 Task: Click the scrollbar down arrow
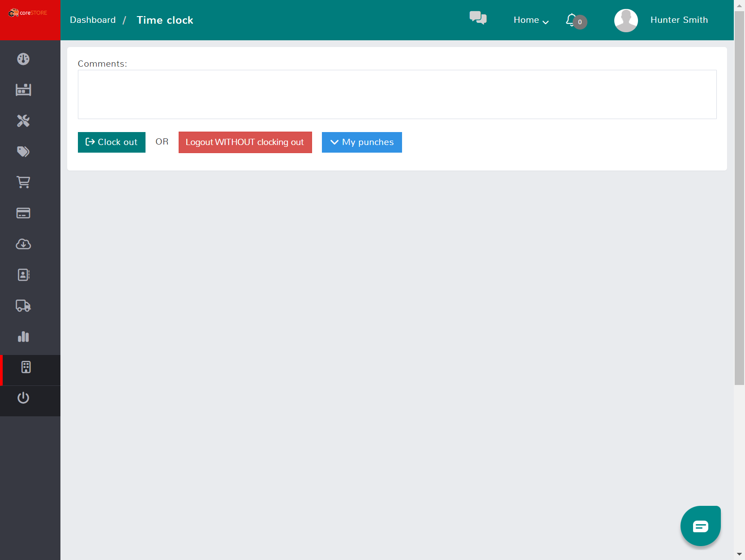tap(739, 555)
